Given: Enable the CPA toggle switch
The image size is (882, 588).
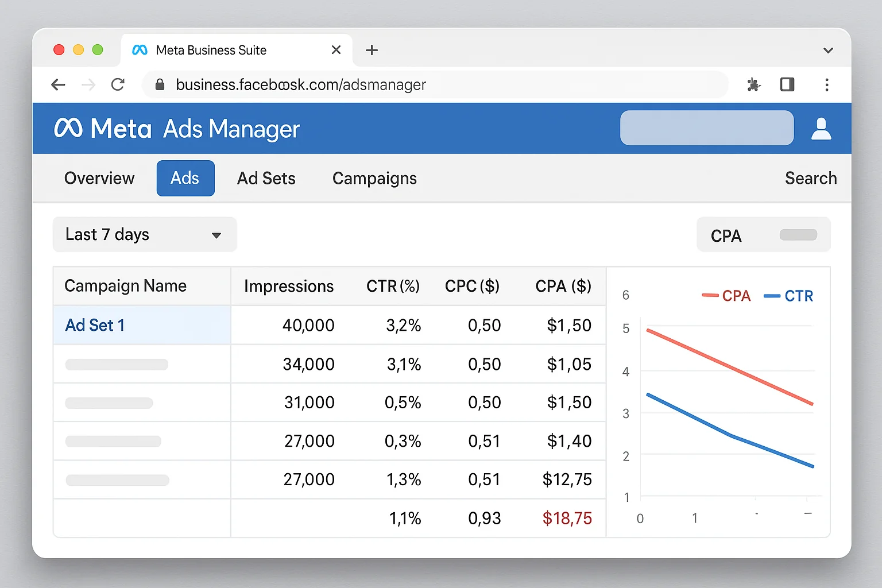Looking at the screenshot, I should click(799, 234).
